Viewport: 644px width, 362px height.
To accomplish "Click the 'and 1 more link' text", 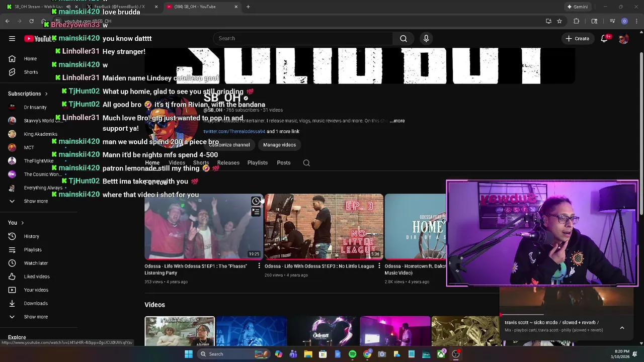I will coord(283,131).
